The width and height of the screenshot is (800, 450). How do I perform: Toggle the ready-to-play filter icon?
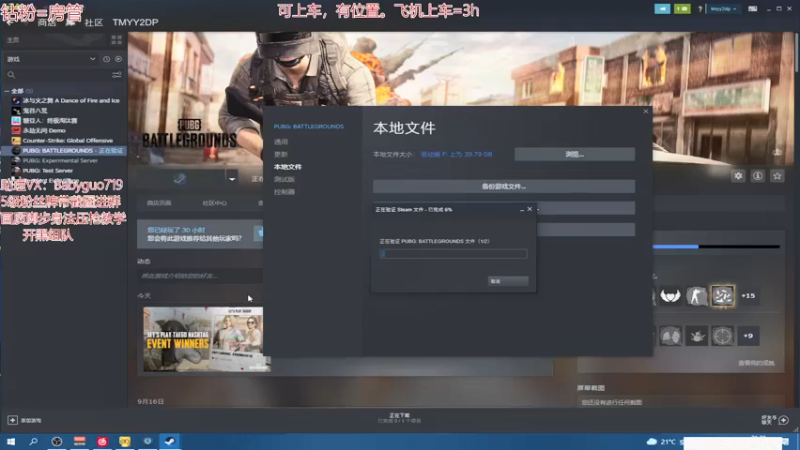118,59
